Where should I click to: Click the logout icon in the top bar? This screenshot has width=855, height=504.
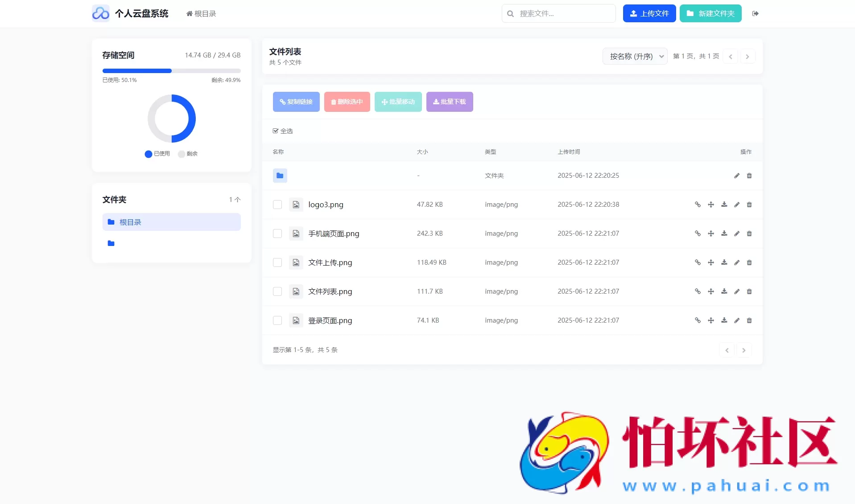coord(756,13)
